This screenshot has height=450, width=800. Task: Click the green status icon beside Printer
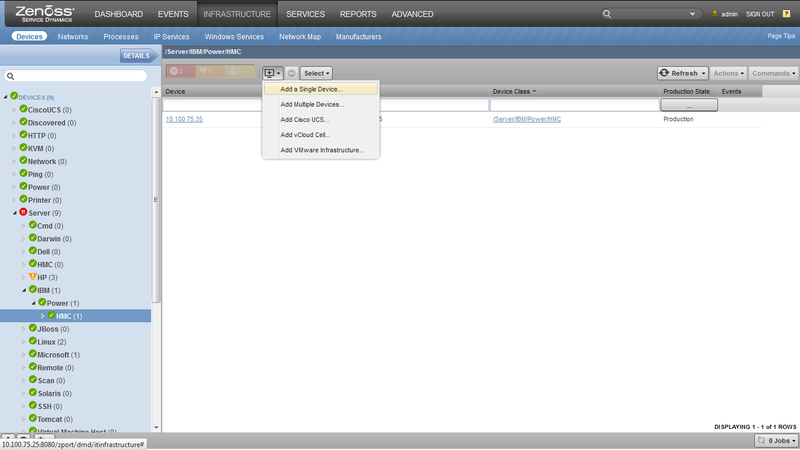[23, 199]
